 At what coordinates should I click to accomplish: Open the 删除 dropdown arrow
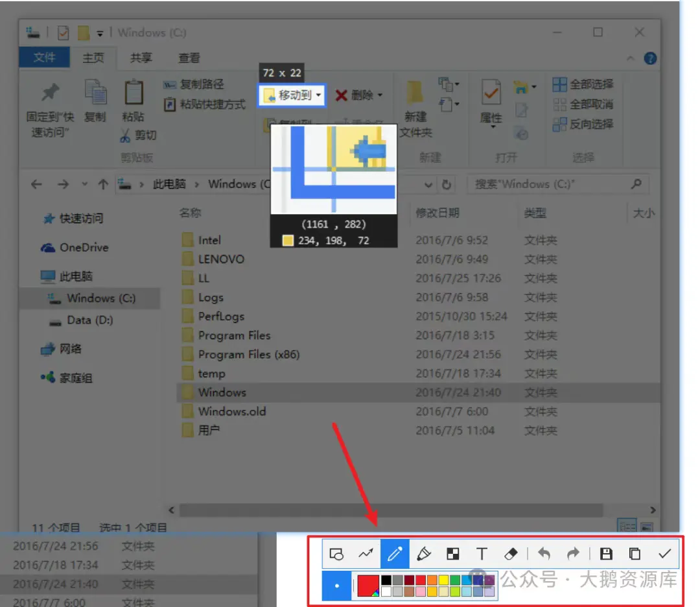pos(380,95)
